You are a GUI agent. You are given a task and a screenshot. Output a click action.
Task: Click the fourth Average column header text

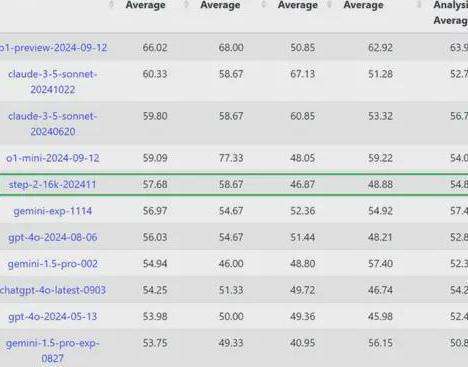363,5
